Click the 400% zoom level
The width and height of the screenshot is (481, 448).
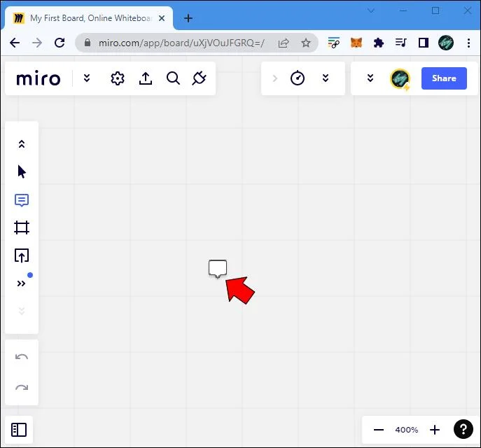point(407,430)
